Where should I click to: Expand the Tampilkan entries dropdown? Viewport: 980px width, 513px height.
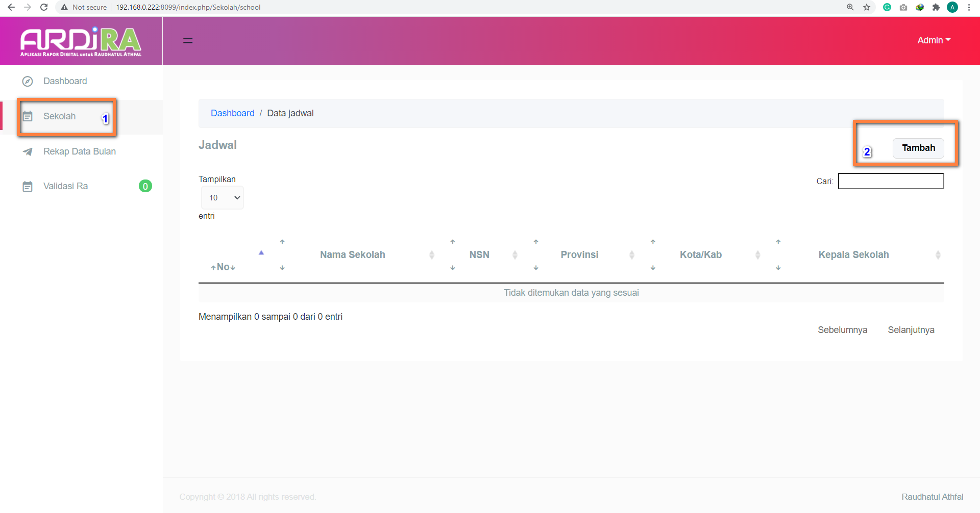223,198
